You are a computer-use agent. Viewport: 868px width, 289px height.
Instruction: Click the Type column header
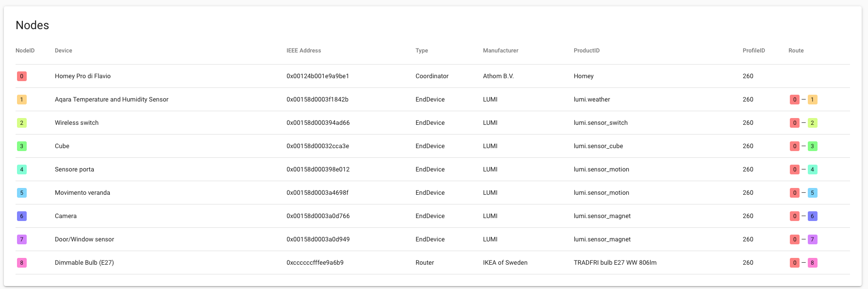point(421,51)
